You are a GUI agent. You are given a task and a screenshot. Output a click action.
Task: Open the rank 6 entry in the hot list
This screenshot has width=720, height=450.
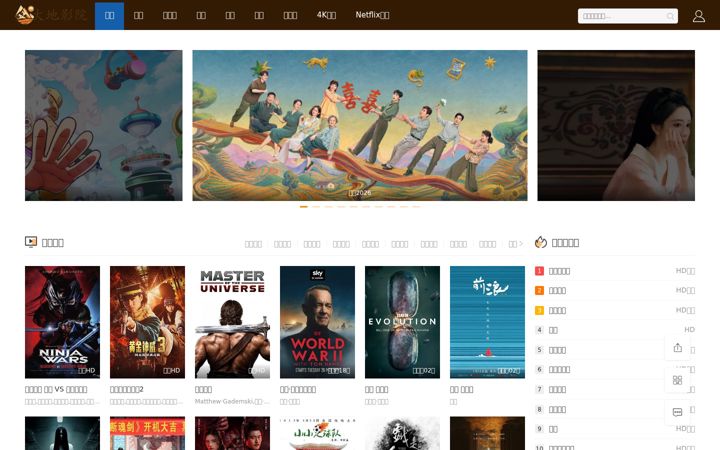pyautogui.click(x=615, y=369)
